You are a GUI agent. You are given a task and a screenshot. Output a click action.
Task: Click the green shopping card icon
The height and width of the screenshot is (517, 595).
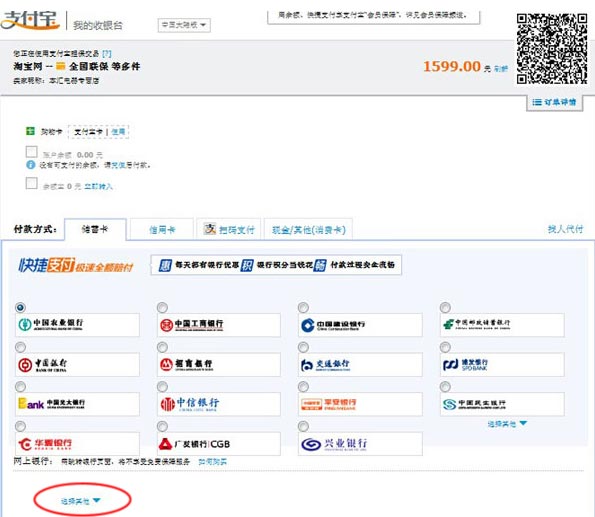(30, 131)
